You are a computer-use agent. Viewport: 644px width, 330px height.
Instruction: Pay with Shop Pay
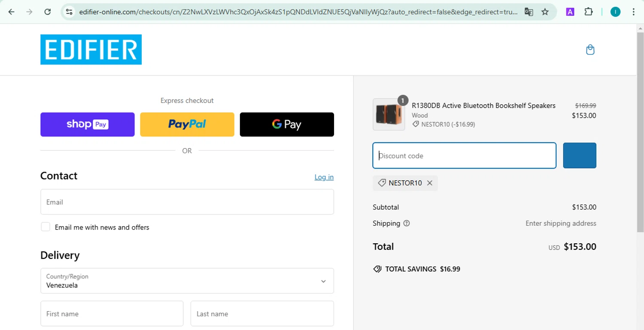pyautogui.click(x=88, y=124)
